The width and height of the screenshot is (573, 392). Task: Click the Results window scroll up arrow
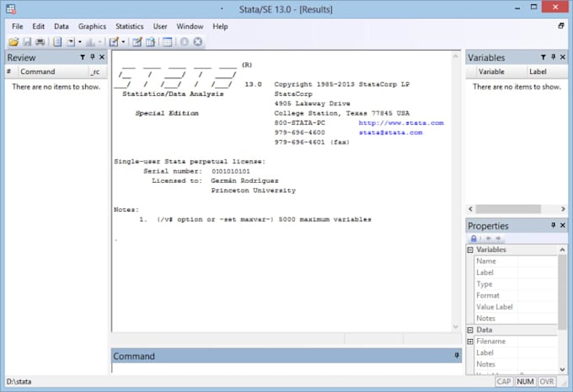tap(455, 56)
